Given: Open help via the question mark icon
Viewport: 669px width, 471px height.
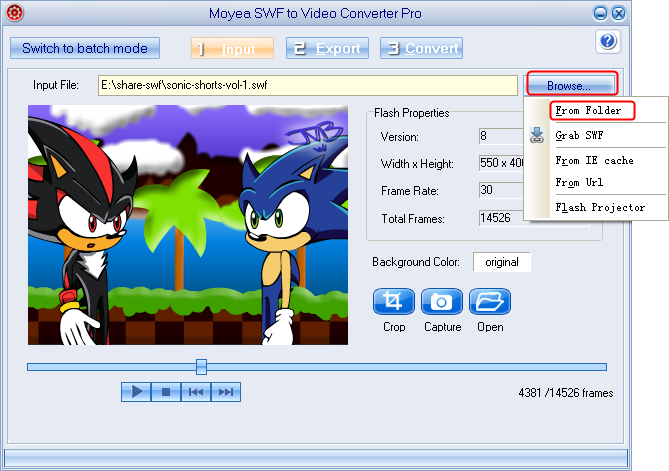Looking at the screenshot, I should click(608, 41).
